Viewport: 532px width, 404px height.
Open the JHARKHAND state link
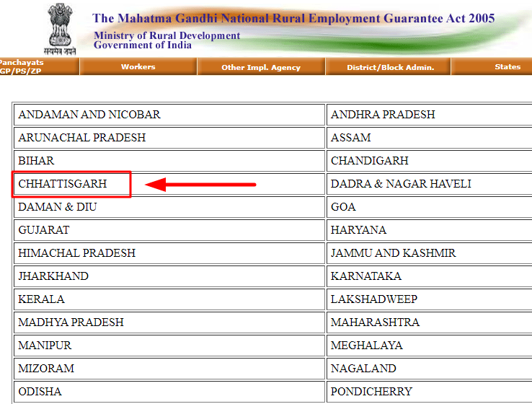point(53,276)
